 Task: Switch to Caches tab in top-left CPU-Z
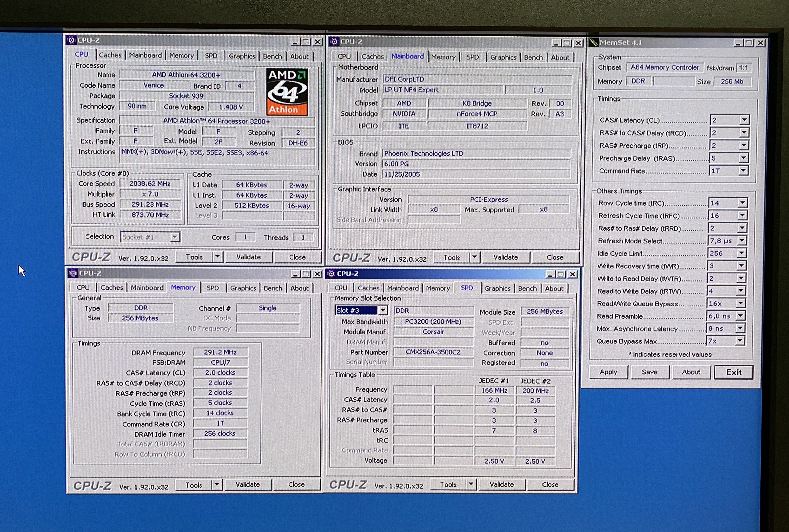pos(110,55)
